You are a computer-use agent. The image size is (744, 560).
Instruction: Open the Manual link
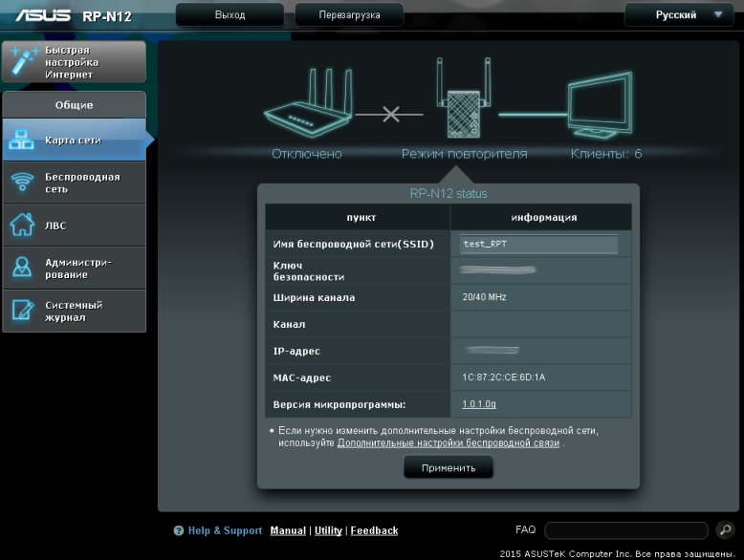(288, 530)
